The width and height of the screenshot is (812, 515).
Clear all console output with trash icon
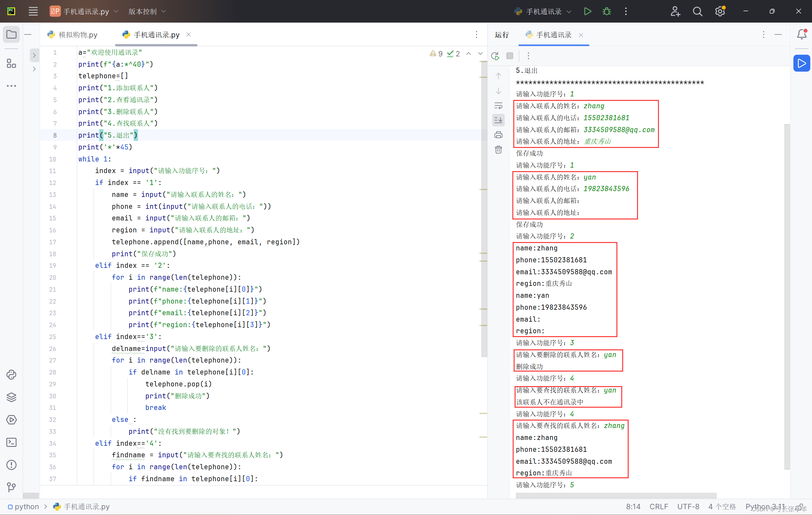pyautogui.click(x=498, y=150)
